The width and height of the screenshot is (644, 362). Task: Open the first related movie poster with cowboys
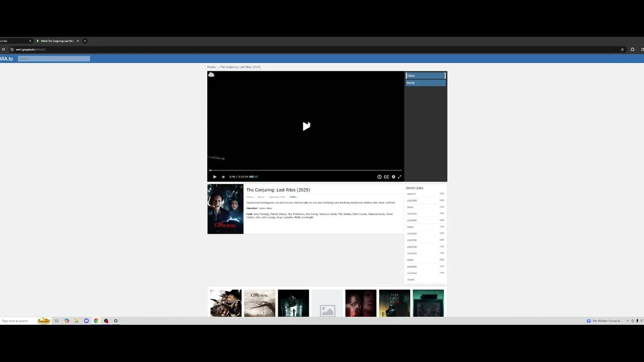pyautogui.click(x=226, y=303)
